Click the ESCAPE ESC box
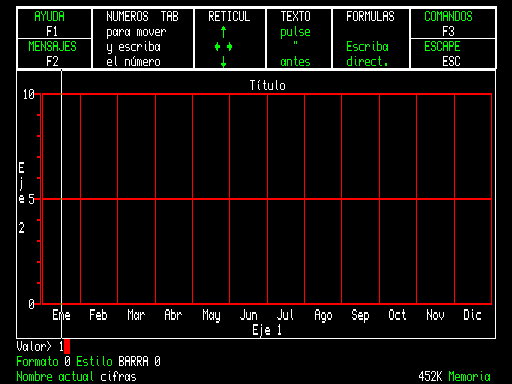The height and width of the screenshot is (384, 512). point(453,53)
